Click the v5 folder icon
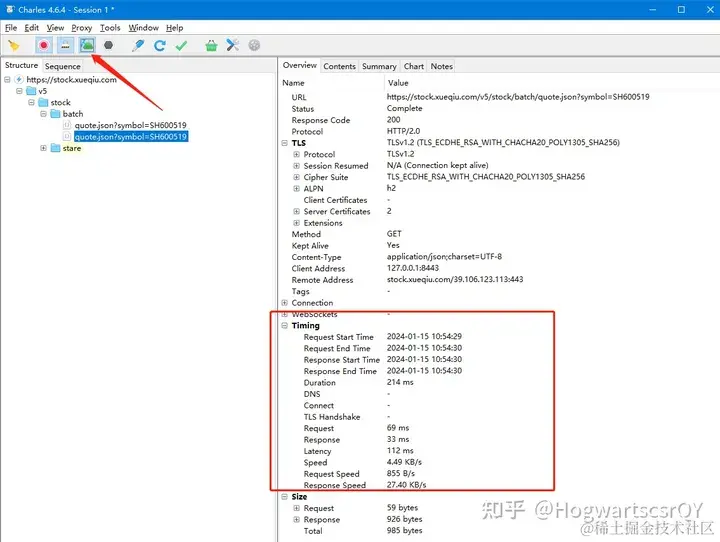Image resolution: width=720 pixels, height=542 pixels. point(31,91)
